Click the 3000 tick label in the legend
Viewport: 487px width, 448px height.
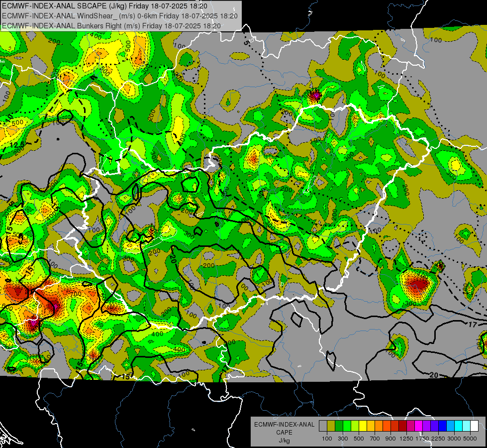click(454, 439)
